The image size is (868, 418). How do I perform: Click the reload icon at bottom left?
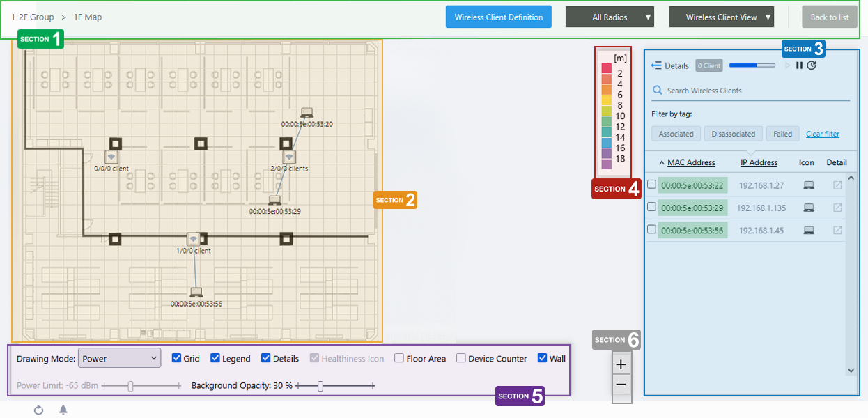coord(39,410)
